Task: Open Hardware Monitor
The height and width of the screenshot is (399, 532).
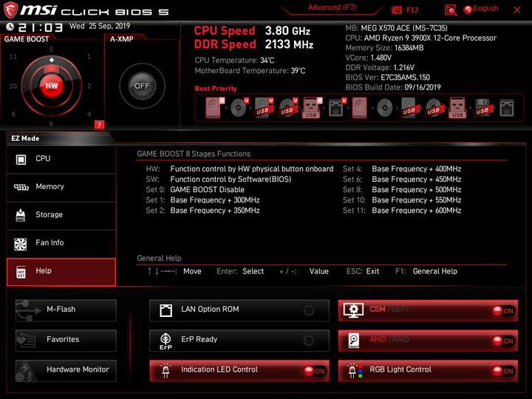Action: tap(66, 370)
